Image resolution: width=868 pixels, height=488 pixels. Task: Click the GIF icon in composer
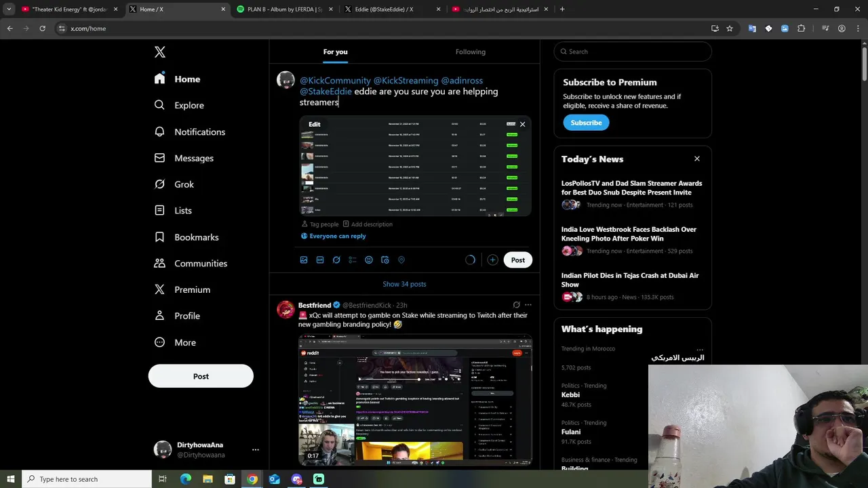[x=320, y=260]
